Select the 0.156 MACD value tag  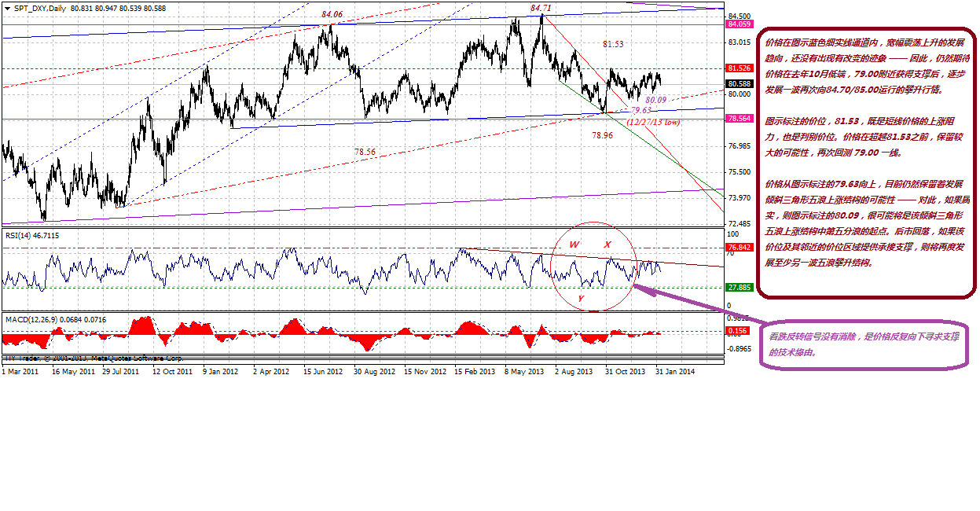click(739, 331)
